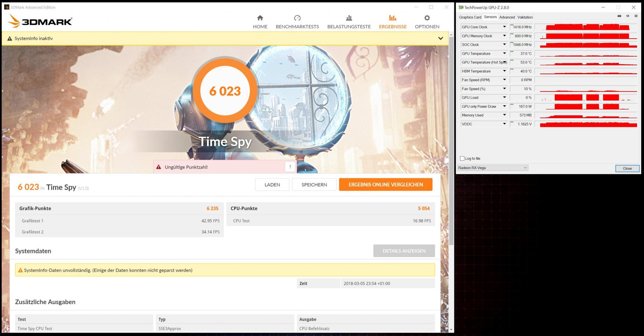This screenshot has height=336, width=644.
Task: Click the 3DMark logo in the header
Action: click(40, 21)
